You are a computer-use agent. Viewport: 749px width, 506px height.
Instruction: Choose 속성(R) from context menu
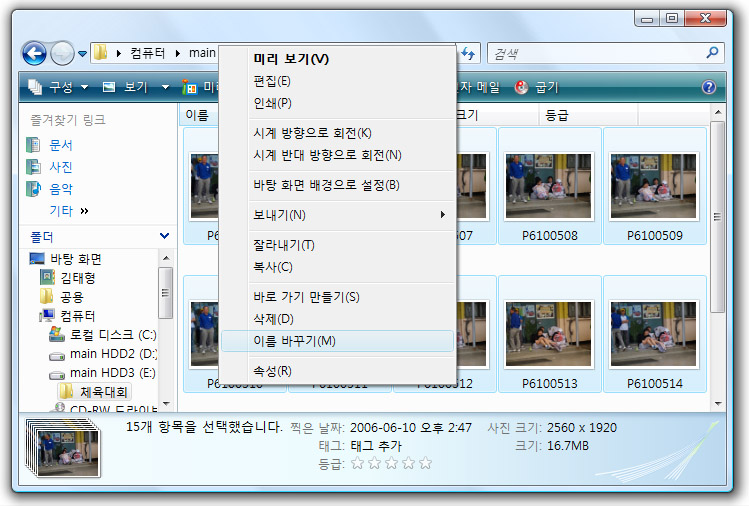click(x=337, y=371)
